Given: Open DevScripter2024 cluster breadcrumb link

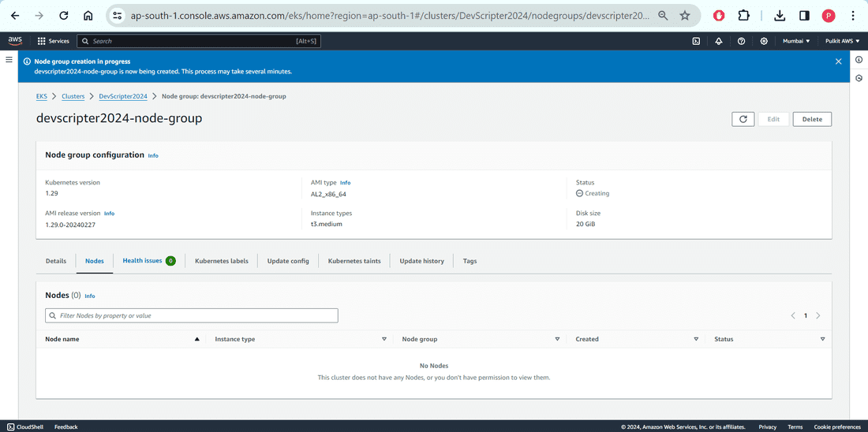Looking at the screenshot, I should pyautogui.click(x=123, y=96).
